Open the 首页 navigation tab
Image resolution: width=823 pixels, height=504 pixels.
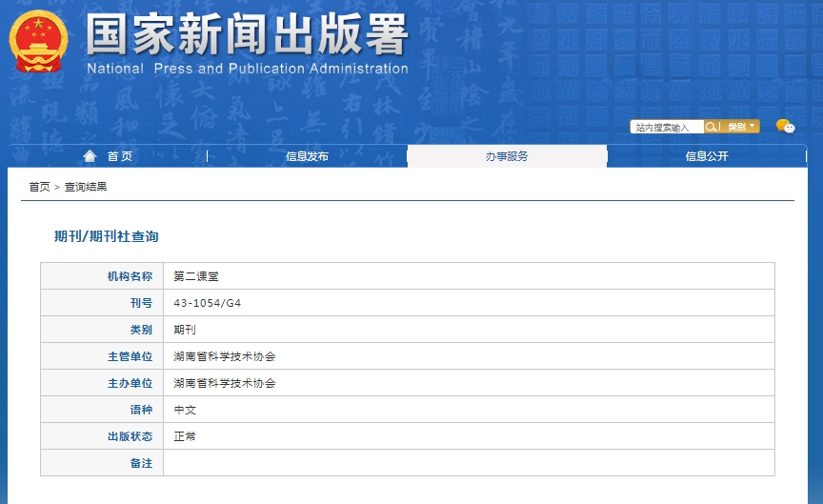point(119,156)
